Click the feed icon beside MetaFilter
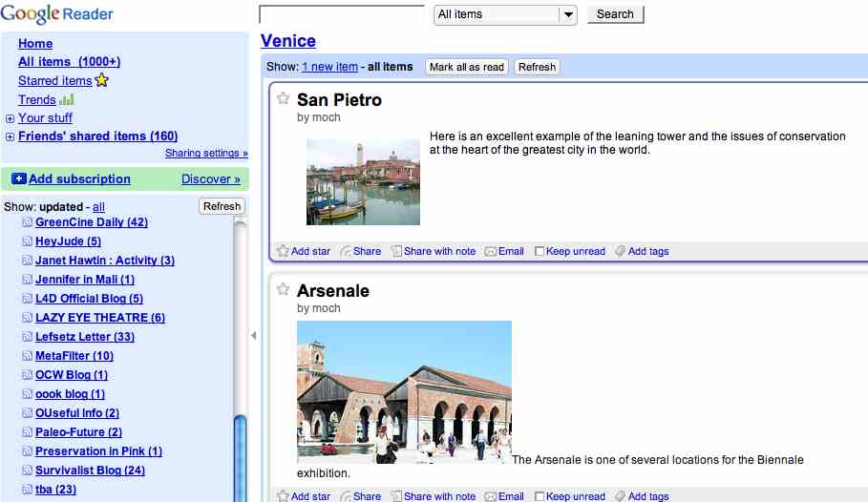The height and width of the screenshot is (502, 868). [x=27, y=356]
